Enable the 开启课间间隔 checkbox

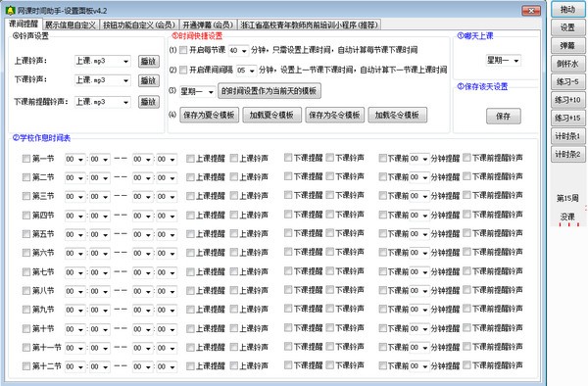pos(183,70)
